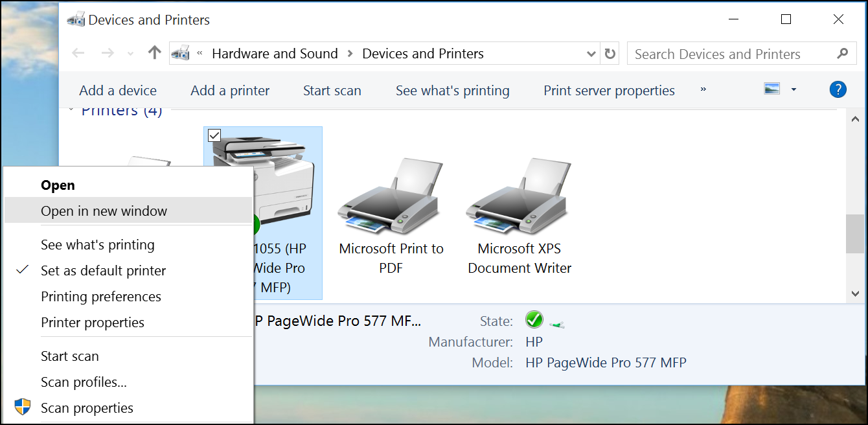Viewport: 868px width, 425px height.
Task: Click Add a device
Action: (x=118, y=91)
